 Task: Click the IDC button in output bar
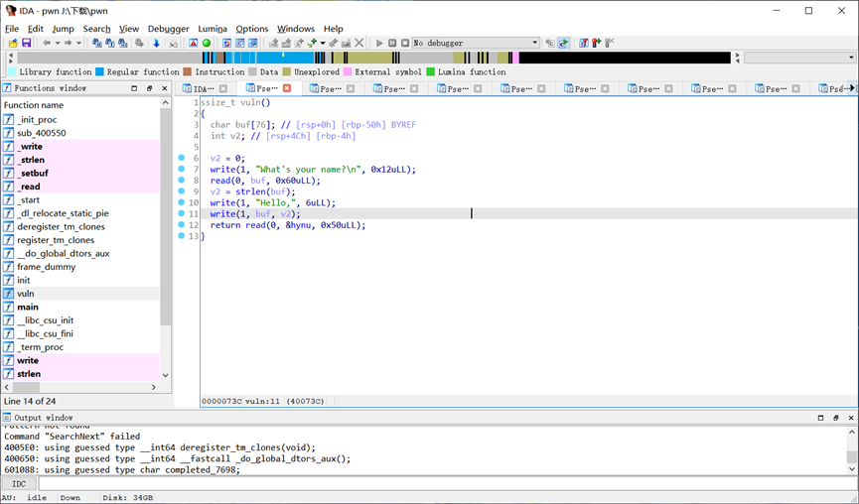click(x=19, y=484)
